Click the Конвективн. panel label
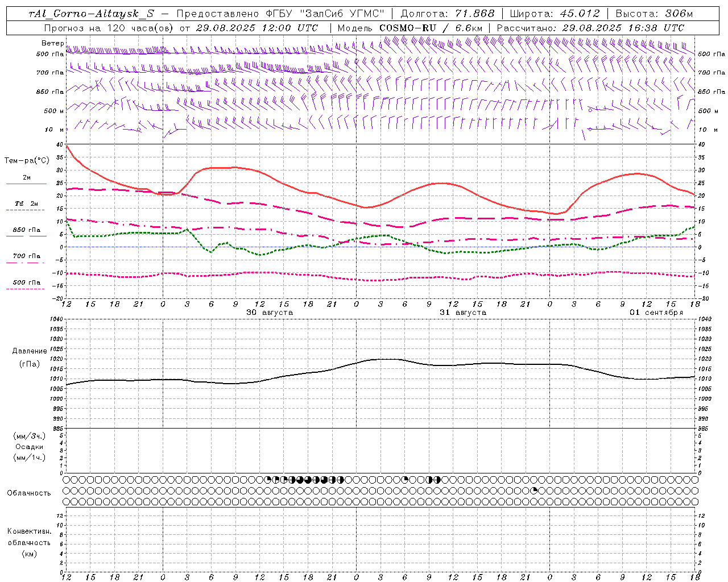This screenshot has height=582, width=728. [29, 531]
